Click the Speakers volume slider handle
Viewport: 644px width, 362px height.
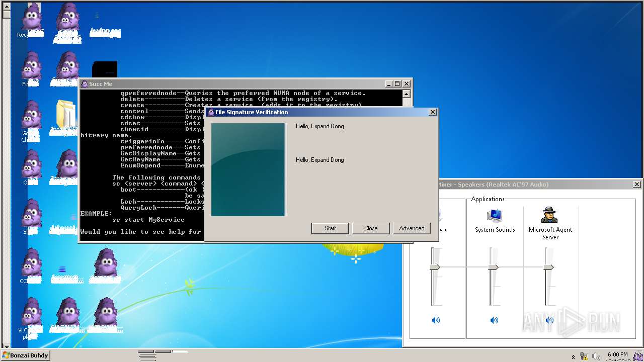435,267
